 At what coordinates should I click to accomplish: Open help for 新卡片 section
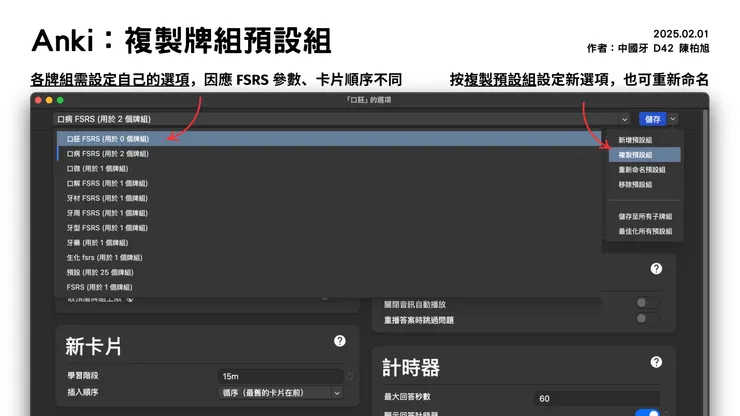click(339, 341)
